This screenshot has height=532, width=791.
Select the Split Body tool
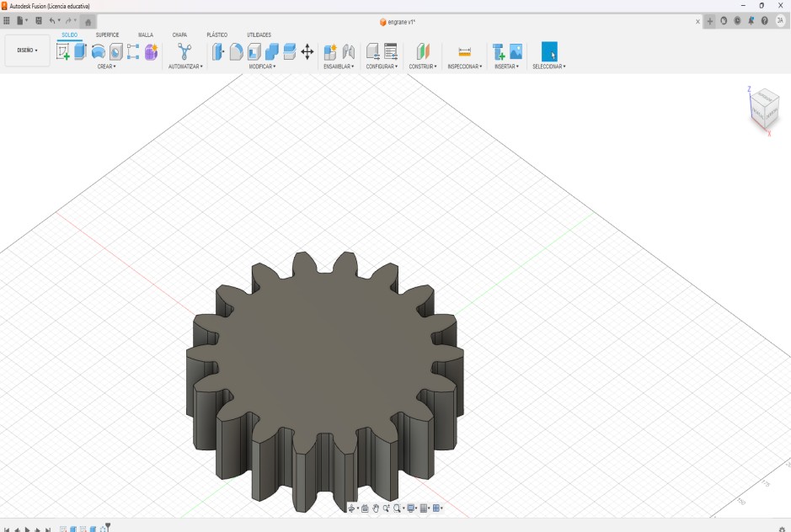pyautogui.click(x=290, y=51)
